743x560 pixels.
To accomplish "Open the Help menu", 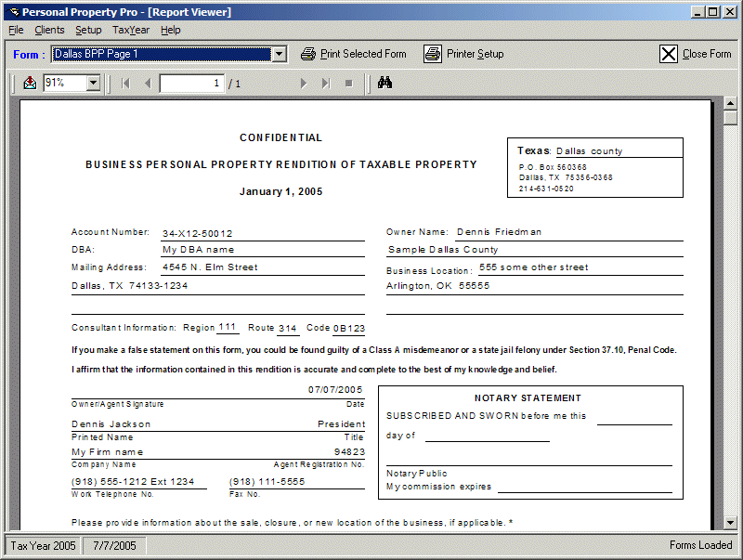I will point(171,30).
